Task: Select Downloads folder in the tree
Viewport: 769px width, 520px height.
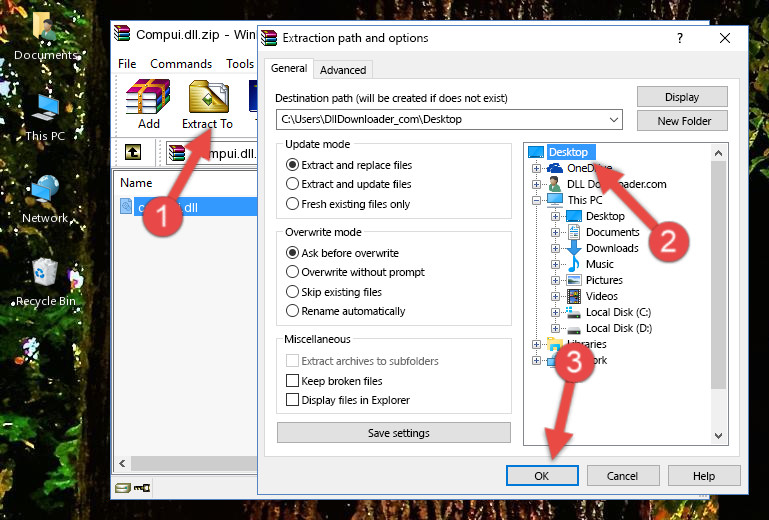Action: (x=612, y=248)
